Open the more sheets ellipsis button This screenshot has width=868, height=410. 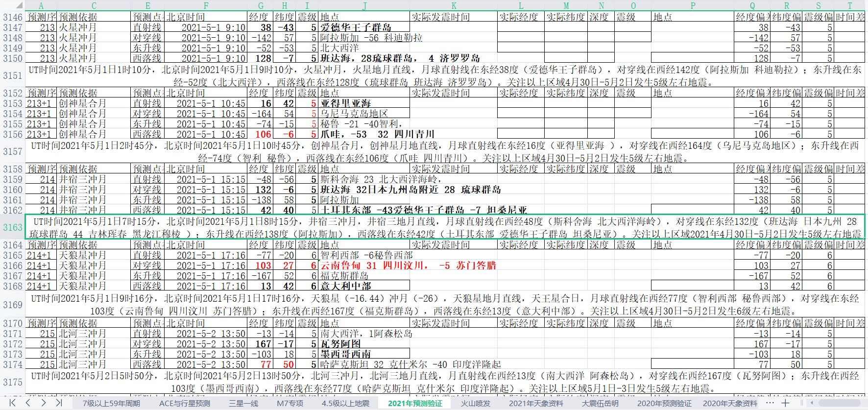point(770,403)
